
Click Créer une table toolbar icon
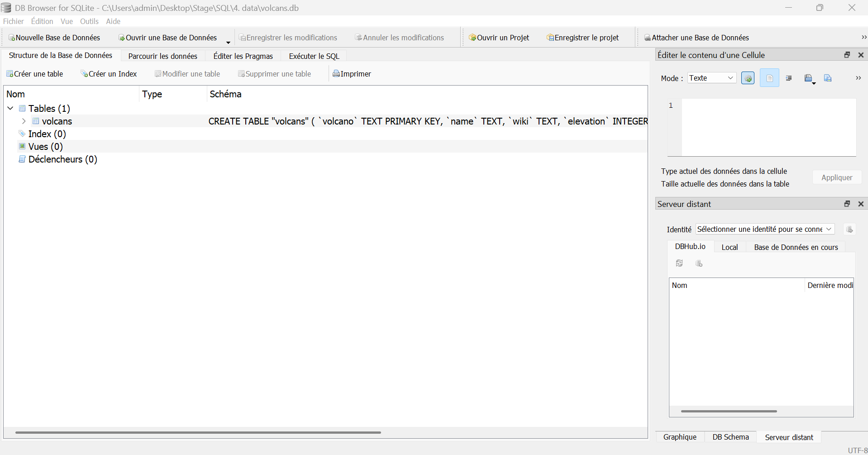pyautogui.click(x=10, y=74)
